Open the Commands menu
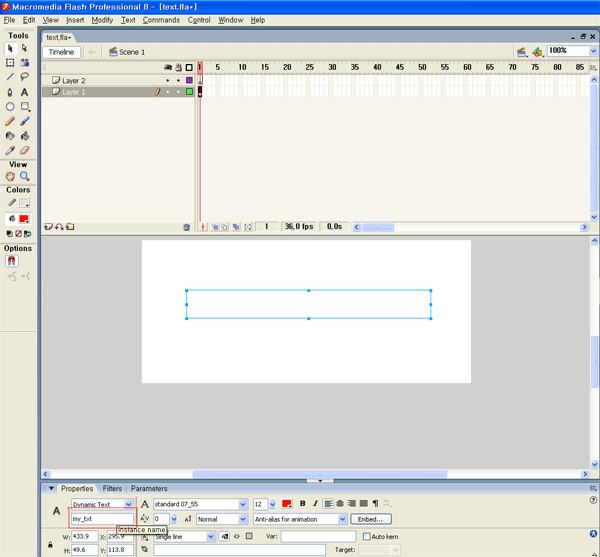 tap(161, 20)
